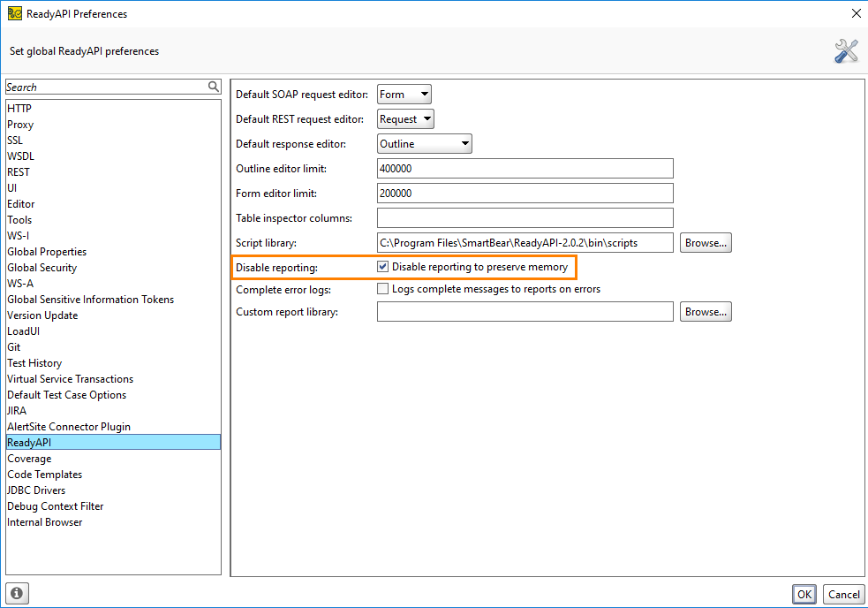Open JIRA preferences category
This screenshot has height=608, width=868.
pos(114,411)
